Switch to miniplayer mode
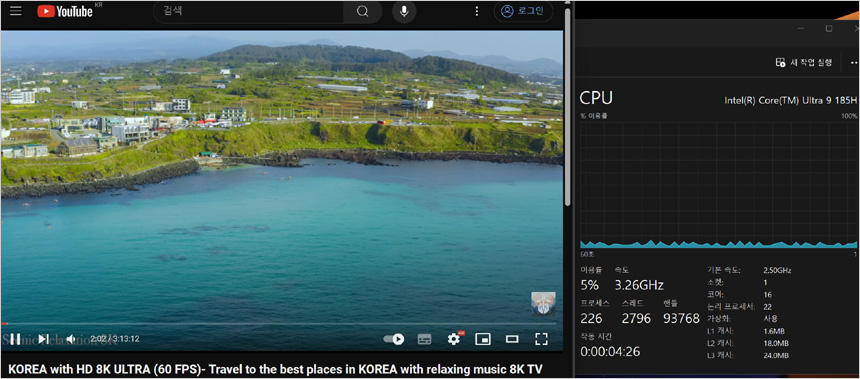 pos(483,339)
